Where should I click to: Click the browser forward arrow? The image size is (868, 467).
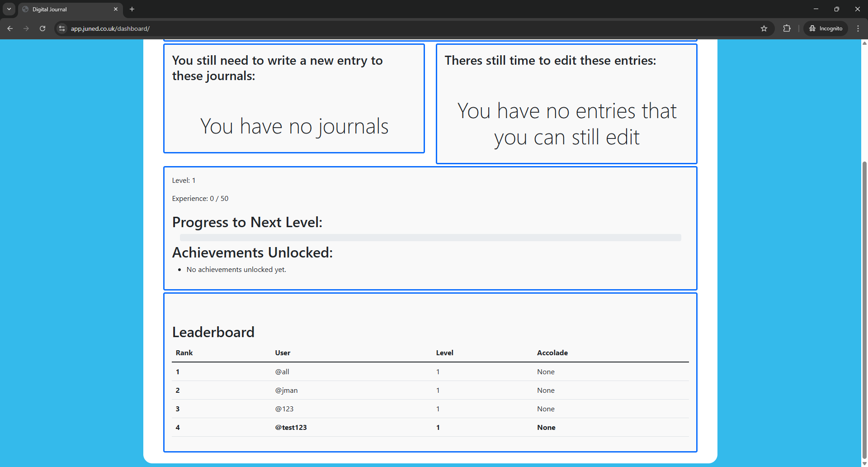click(x=26, y=29)
